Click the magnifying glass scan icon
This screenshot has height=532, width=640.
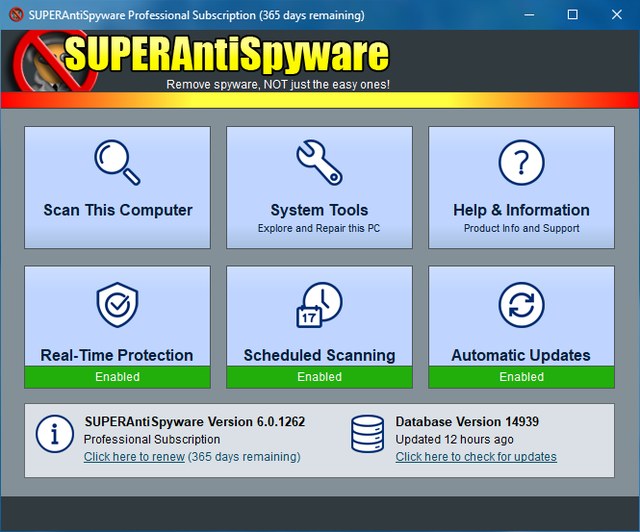coord(117,162)
